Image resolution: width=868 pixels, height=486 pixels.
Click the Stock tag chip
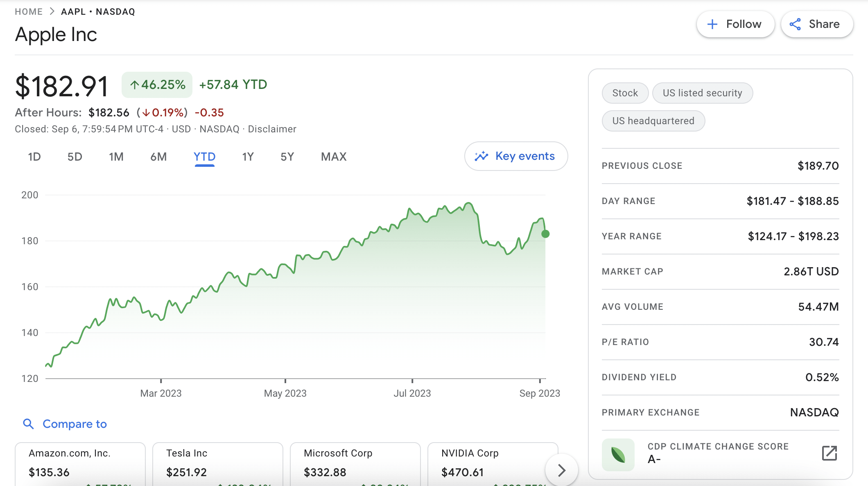click(625, 93)
